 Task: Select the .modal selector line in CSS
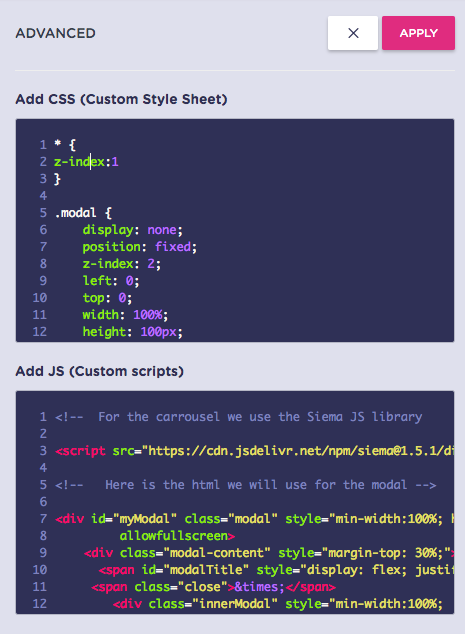click(x=83, y=213)
